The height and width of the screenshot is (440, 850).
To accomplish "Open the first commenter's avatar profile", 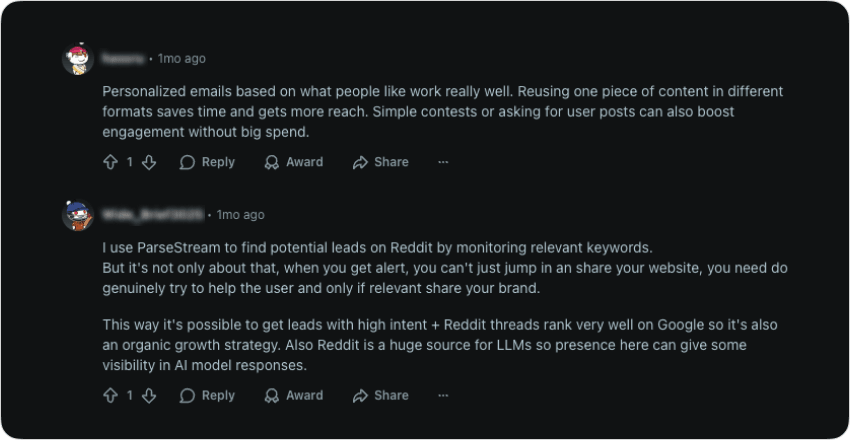I will pos(78,59).
